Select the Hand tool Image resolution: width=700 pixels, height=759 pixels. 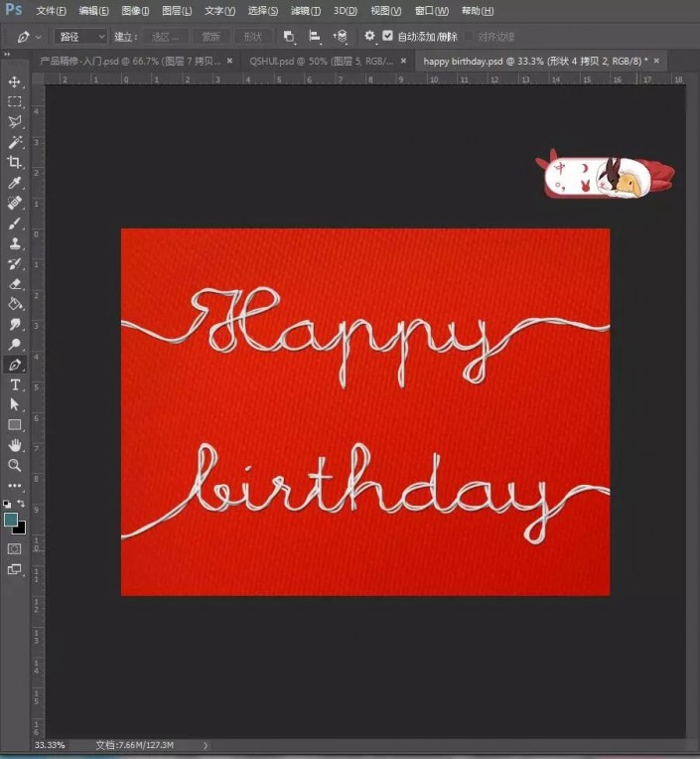(15, 445)
